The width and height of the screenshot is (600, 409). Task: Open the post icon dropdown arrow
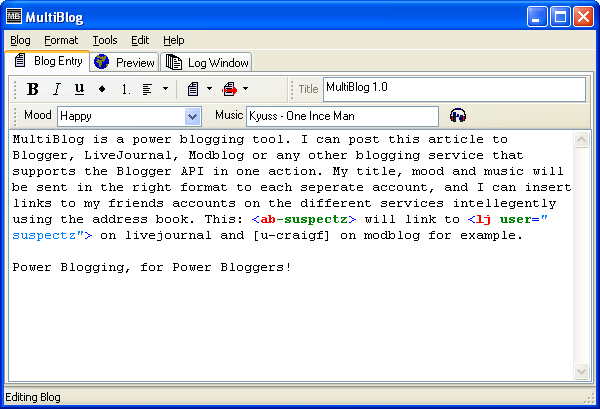(245, 89)
